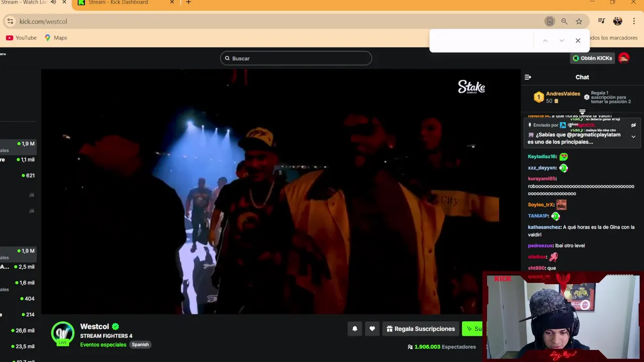This screenshot has height=362, width=644.
Task: Click the Chat panel title
Action: pos(582,77)
